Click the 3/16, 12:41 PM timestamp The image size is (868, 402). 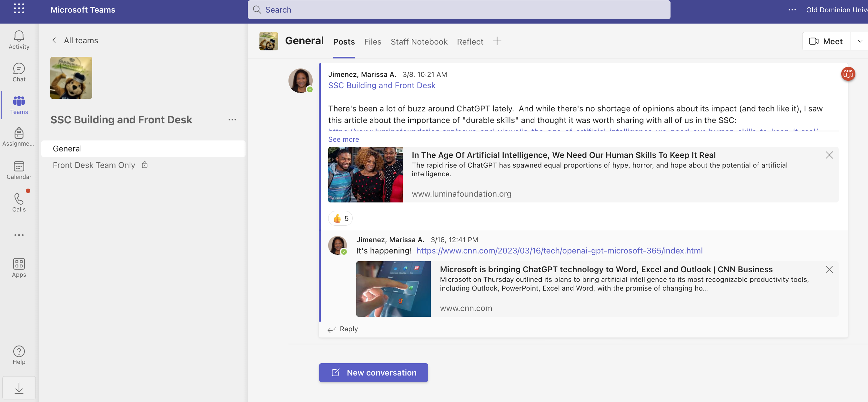coord(454,240)
